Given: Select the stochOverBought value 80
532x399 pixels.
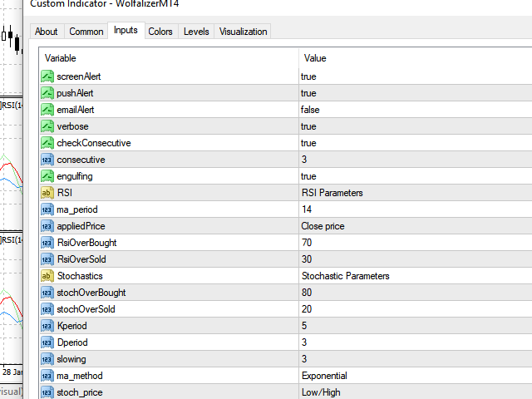Looking at the screenshot, I should 307,293.
